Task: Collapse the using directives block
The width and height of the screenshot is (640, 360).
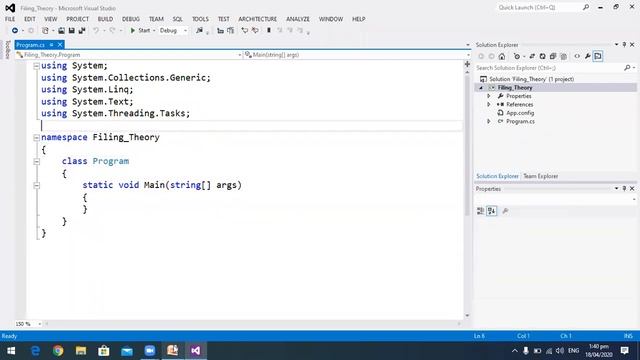Action: 36,66
